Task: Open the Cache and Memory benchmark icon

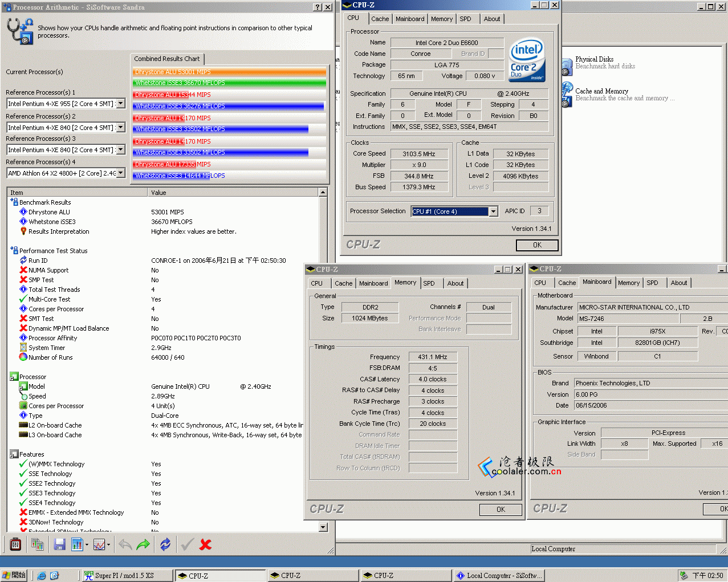Action: click(x=567, y=95)
